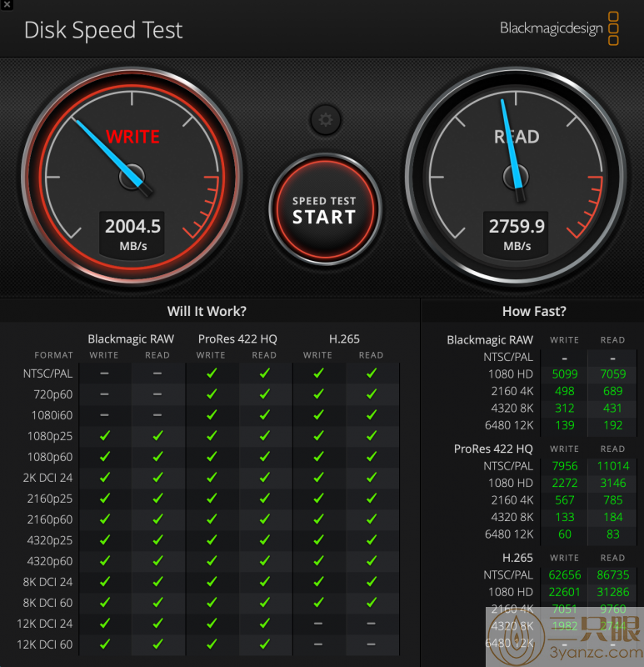Click the NTSC/PAL H.265 read checkmark
The height and width of the screenshot is (667, 644).
372,374
